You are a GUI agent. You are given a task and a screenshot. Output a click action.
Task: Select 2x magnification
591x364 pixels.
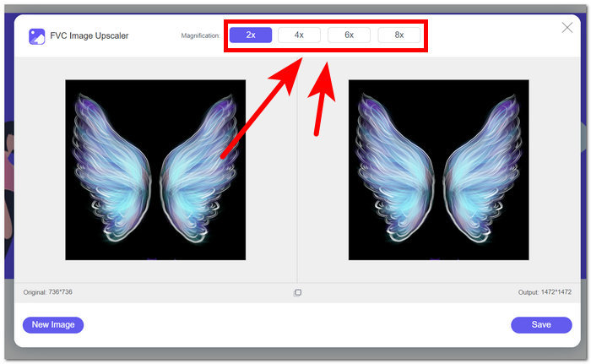click(x=251, y=35)
